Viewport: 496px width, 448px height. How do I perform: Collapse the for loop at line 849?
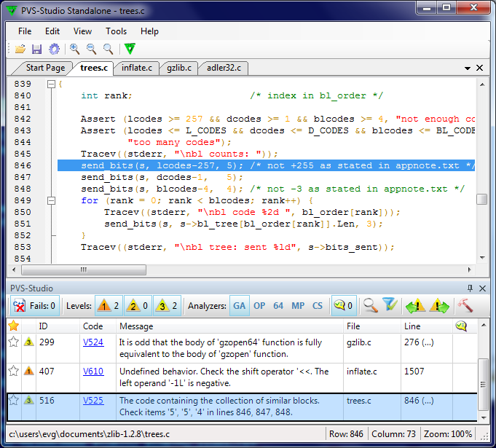click(x=51, y=200)
